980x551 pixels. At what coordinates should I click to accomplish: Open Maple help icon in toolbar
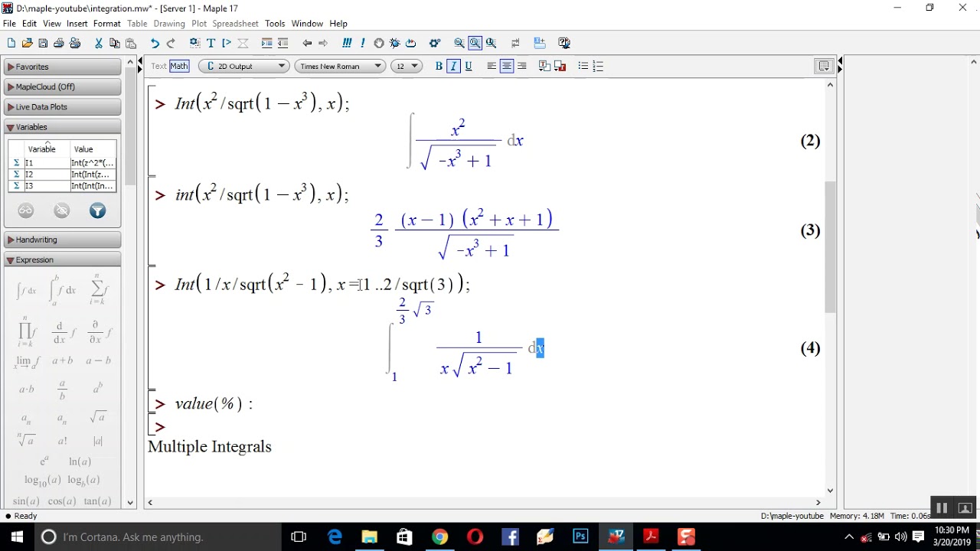click(x=564, y=44)
